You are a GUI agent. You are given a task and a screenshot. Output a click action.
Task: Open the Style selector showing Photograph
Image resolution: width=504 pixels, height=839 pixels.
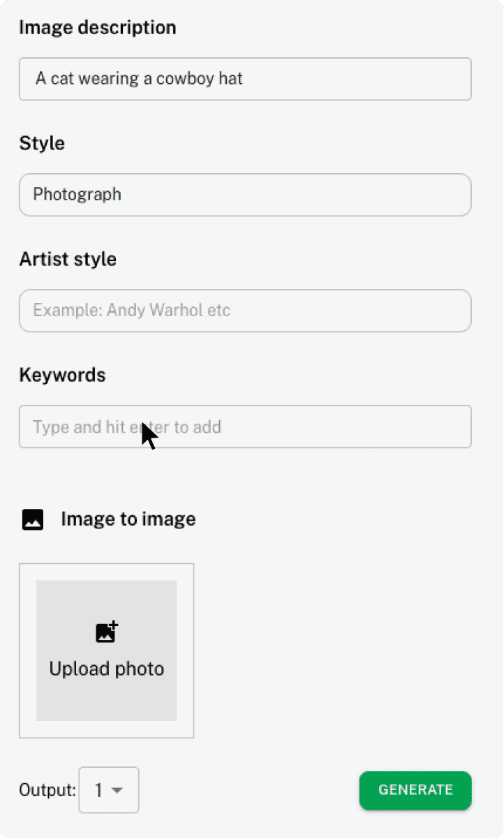[x=245, y=195]
